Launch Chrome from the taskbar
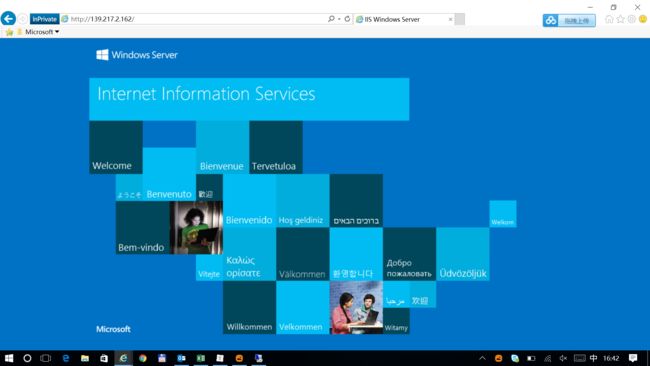 click(143, 358)
